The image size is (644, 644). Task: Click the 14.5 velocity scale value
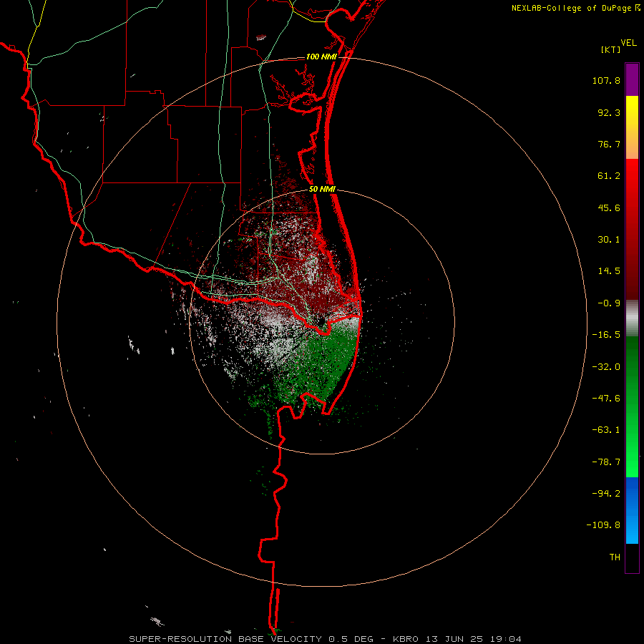coord(609,271)
